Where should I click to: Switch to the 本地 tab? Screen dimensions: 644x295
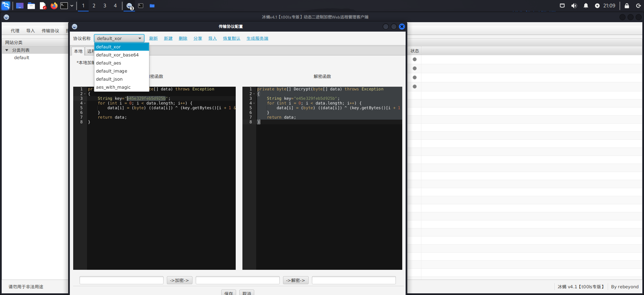pos(78,51)
